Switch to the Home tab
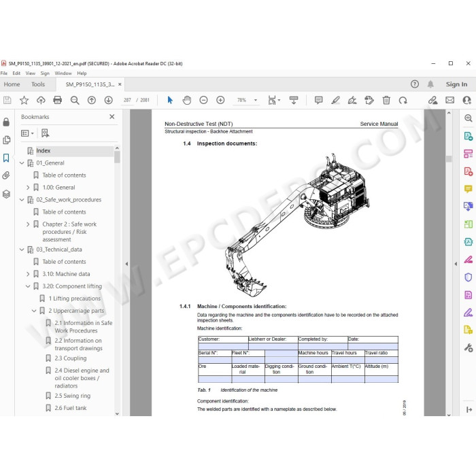 tap(12, 84)
